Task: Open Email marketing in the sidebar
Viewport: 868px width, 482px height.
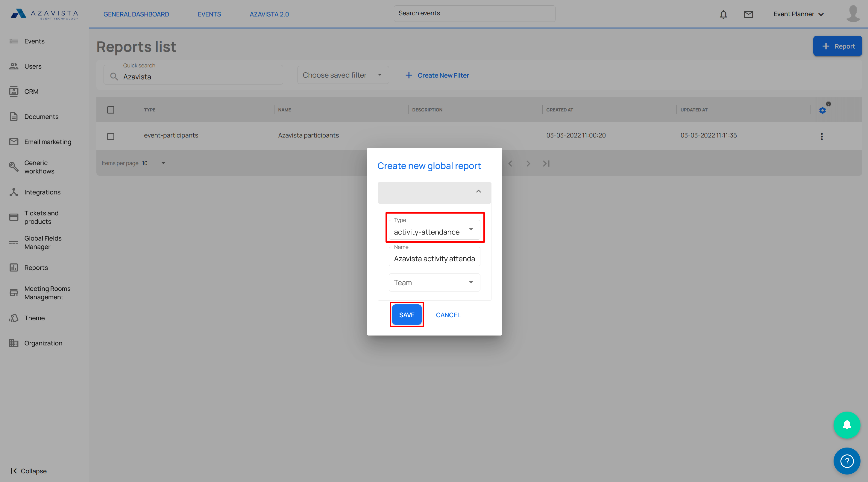Action: [x=48, y=142]
